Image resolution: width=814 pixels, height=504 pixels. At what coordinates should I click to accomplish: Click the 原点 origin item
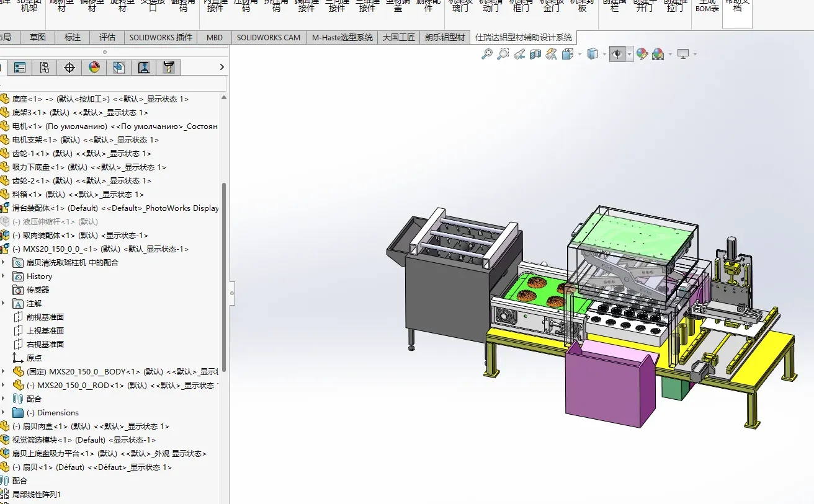[x=34, y=358]
